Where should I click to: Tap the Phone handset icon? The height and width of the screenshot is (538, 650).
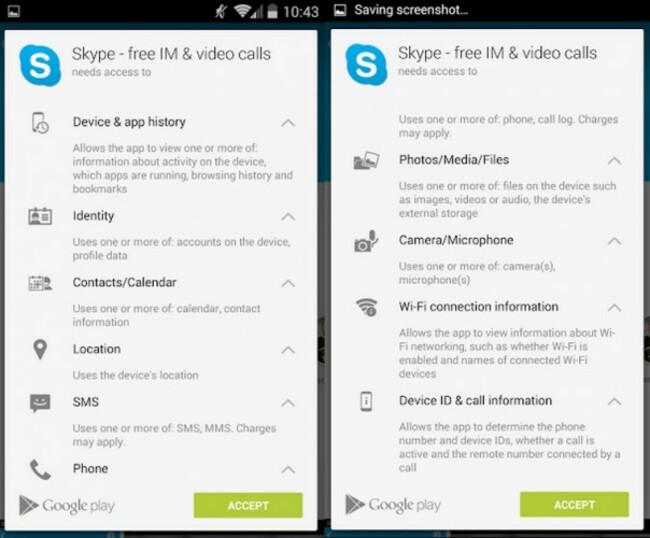40,470
